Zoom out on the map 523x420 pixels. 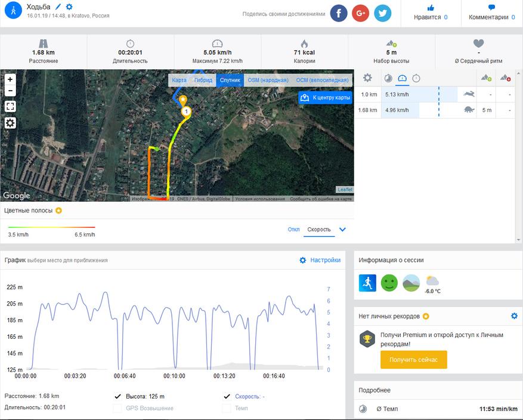(10, 91)
